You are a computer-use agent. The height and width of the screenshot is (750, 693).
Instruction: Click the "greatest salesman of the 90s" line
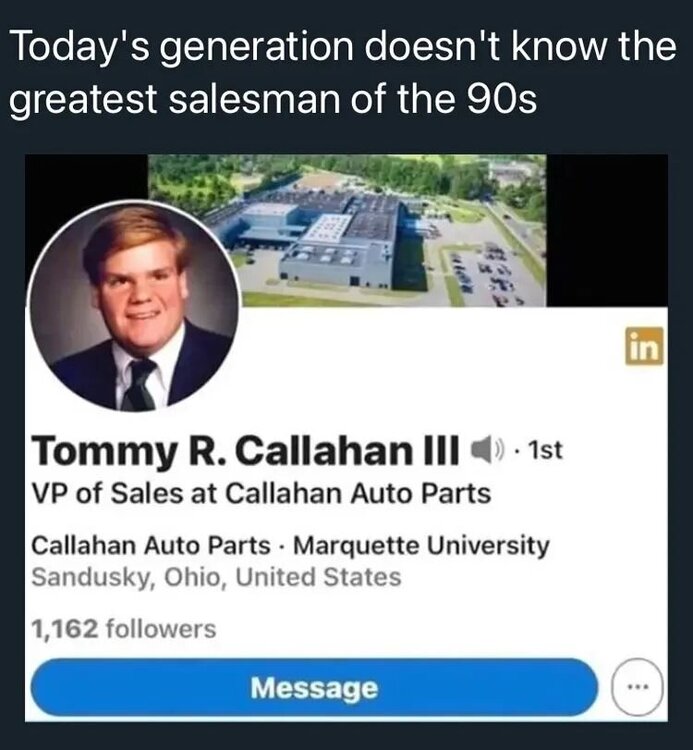pyautogui.click(x=272, y=101)
